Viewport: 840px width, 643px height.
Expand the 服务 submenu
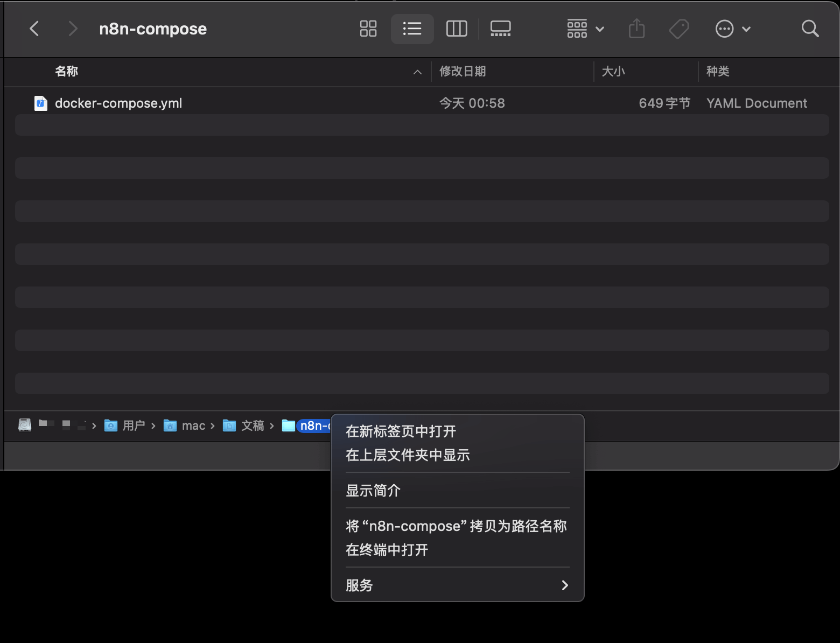coord(456,585)
